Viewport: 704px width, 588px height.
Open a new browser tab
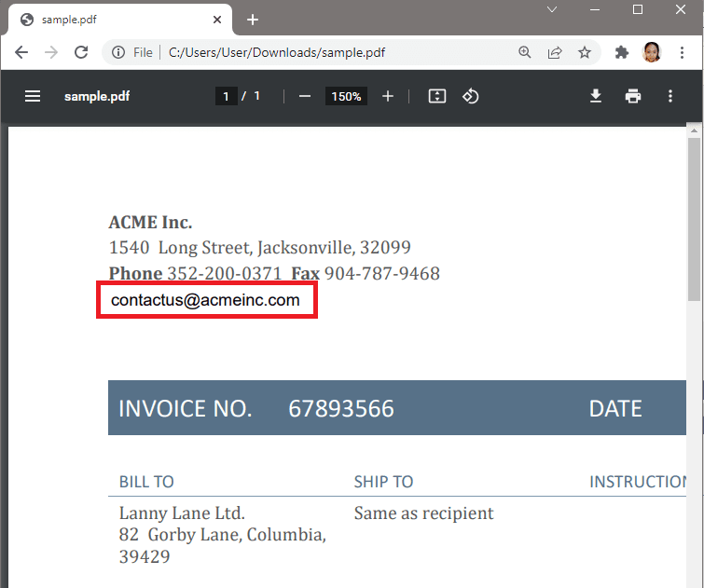(252, 20)
